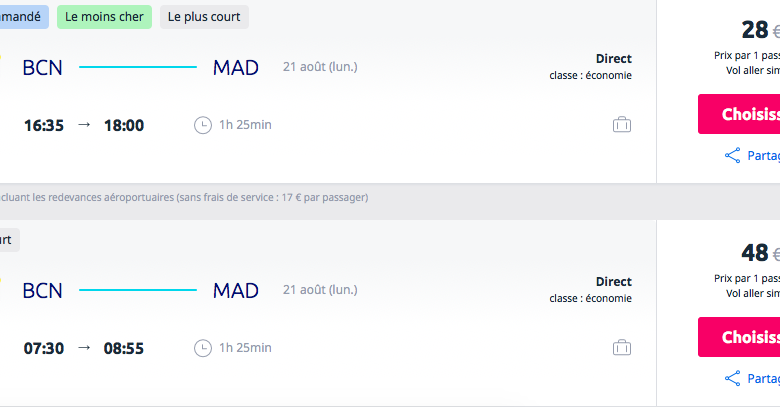Open the 'Partager' link for the 28 € flight

pyautogui.click(x=763, y=156)
